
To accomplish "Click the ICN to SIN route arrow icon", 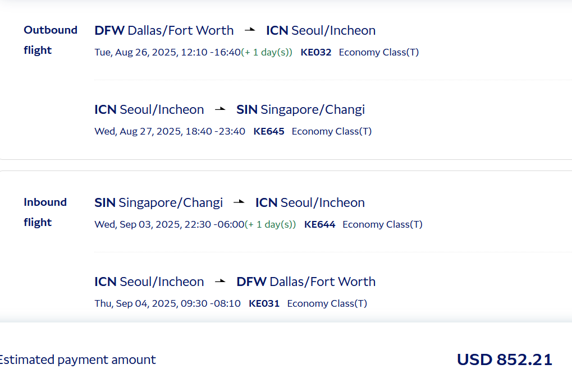I will point(220,109).
